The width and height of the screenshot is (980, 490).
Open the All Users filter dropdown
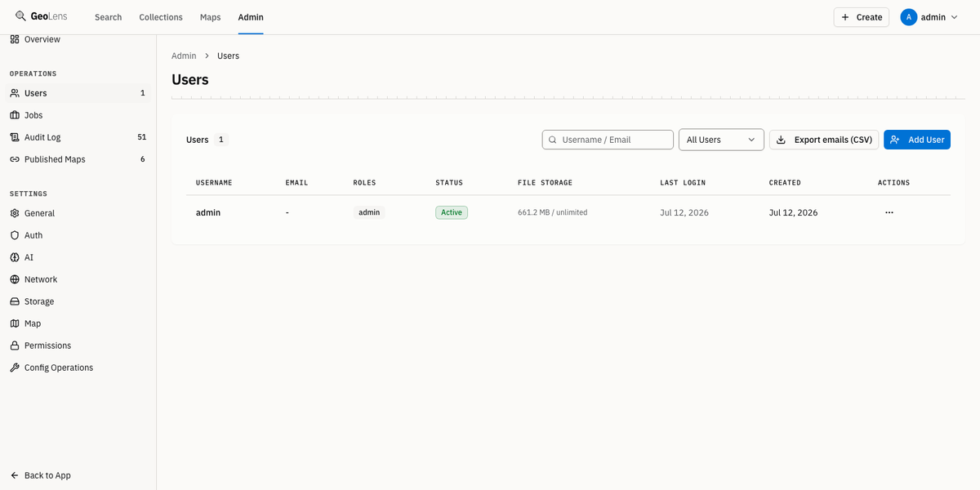pos(721,140)
